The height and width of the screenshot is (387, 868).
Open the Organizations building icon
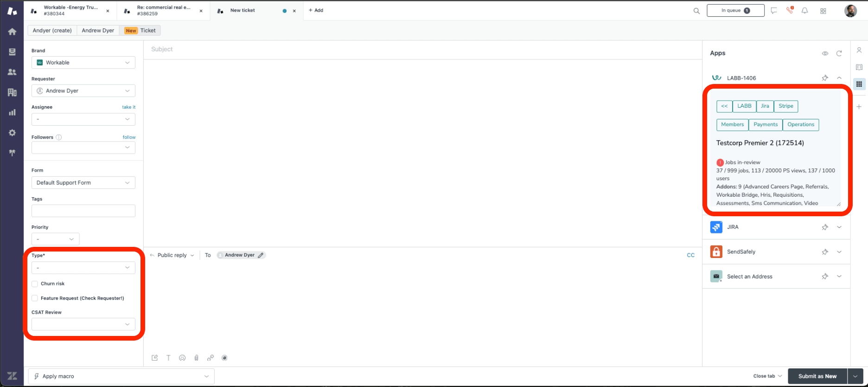pos(12,92)
